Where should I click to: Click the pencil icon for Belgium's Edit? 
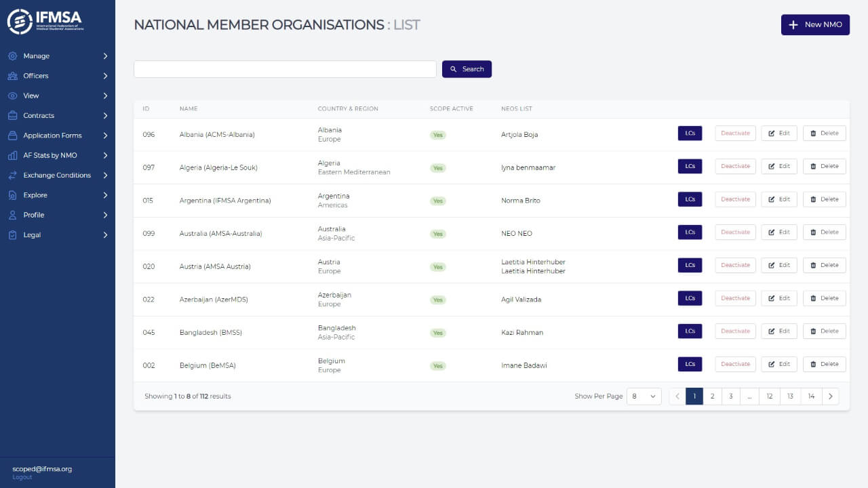(772, 364)
